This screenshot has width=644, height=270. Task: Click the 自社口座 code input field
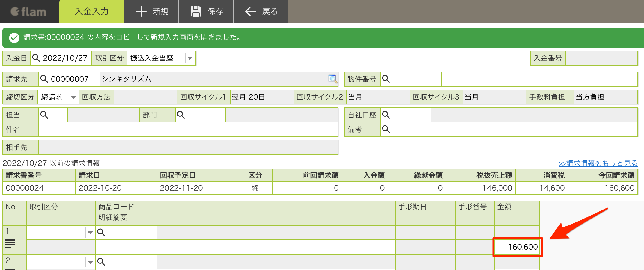pyautogui.click(x=410, y=115)
